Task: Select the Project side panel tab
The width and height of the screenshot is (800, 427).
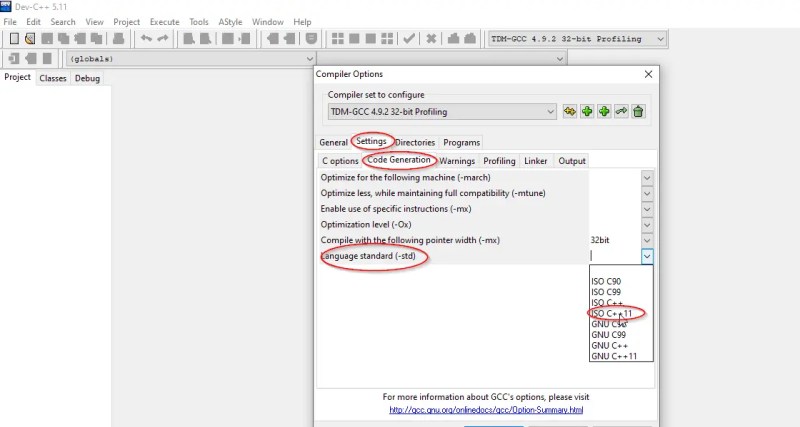Action: (17, 77)
